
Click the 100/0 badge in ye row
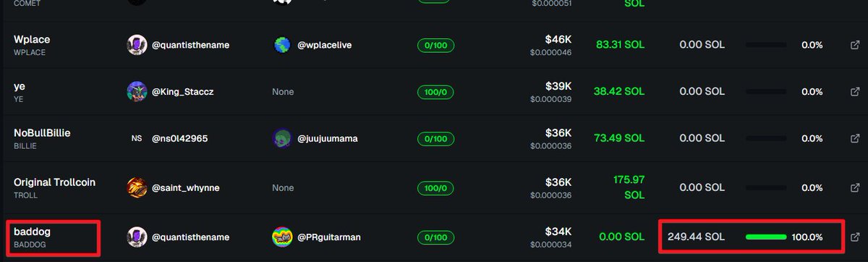pos(435,92)
